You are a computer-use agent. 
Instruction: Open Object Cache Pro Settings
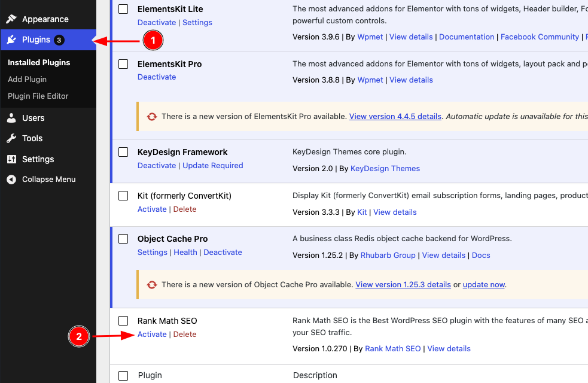click(x=153, y=253)
